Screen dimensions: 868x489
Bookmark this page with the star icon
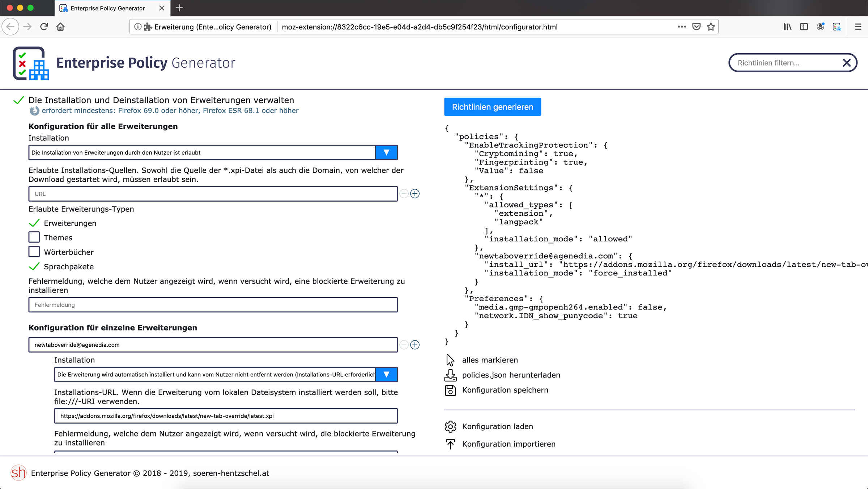point(711,27)
